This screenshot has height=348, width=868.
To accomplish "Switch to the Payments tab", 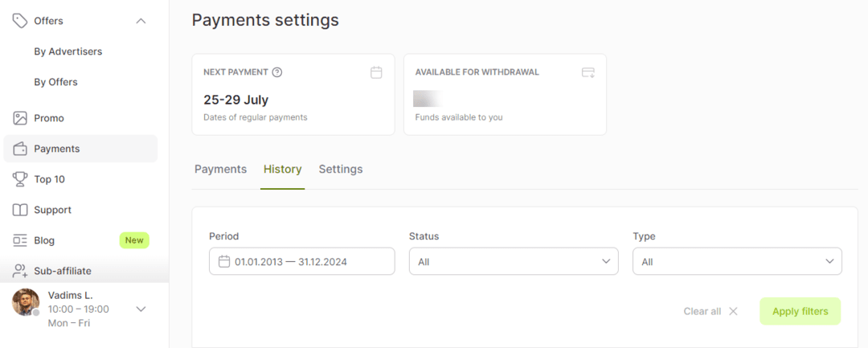I will (220, 170).
